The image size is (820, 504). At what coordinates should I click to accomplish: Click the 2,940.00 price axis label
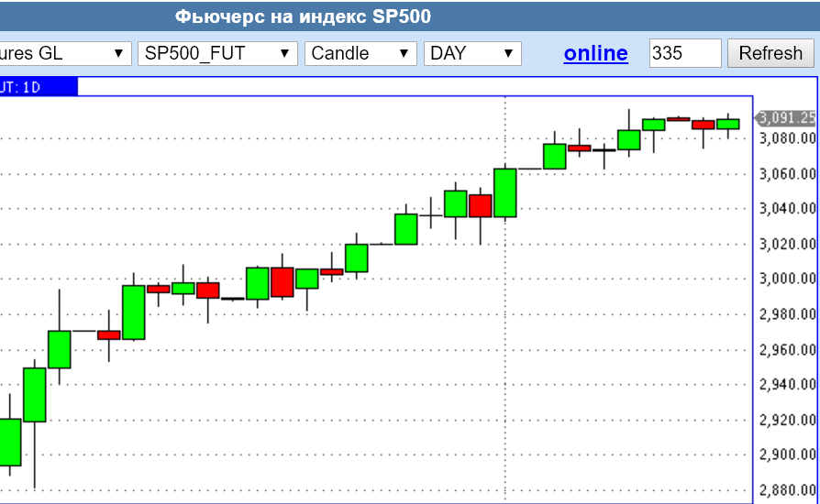pyautogui.click(x=788, y=385)
